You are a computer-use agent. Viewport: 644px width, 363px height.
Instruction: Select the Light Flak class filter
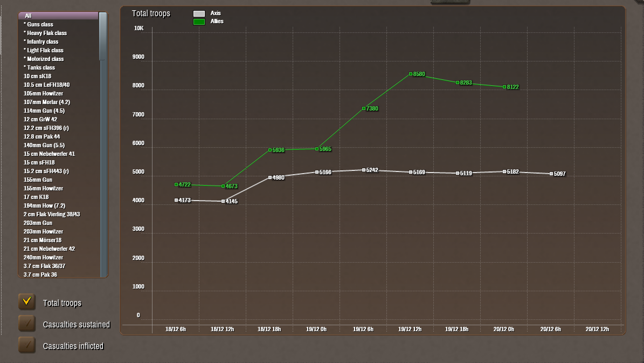(x=58, y=50)
